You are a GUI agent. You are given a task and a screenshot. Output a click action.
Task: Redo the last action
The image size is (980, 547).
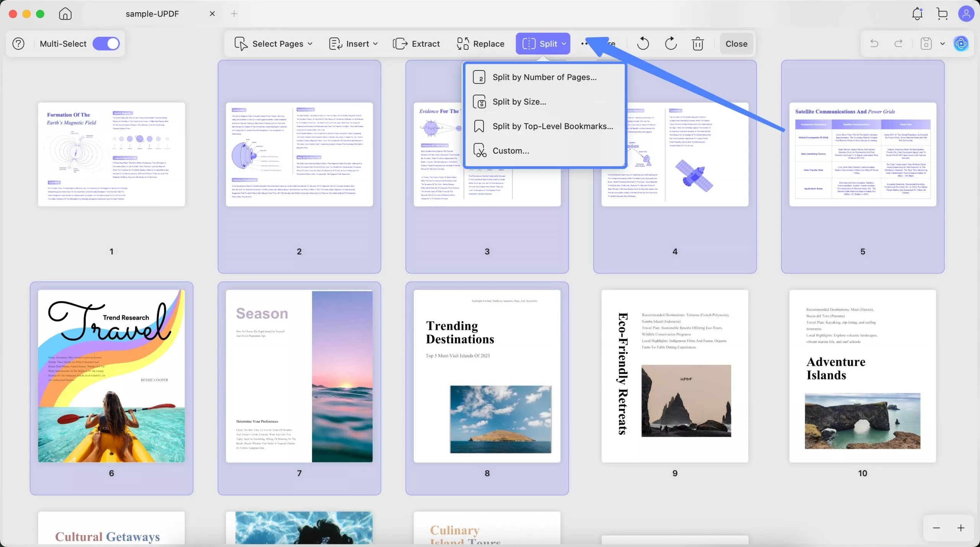click(x=898, y=44)
